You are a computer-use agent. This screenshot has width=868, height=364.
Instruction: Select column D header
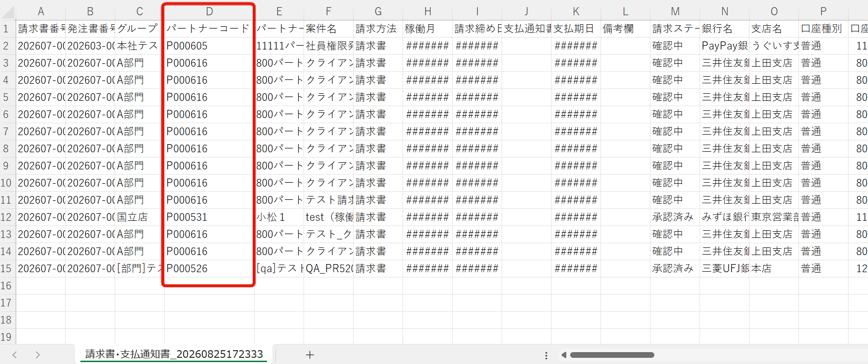[x=209, y=11]
